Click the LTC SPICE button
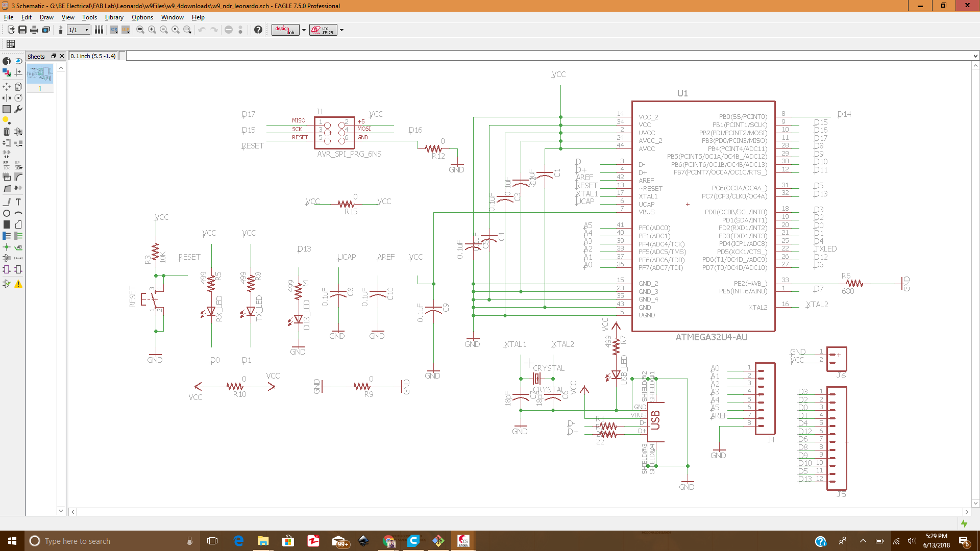This screenshot has height=551, width=980. pyautogui.click(x=323, y=30)
